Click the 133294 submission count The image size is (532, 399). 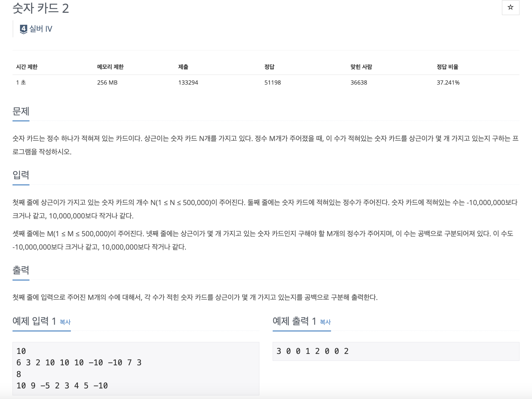click(188, 82)
